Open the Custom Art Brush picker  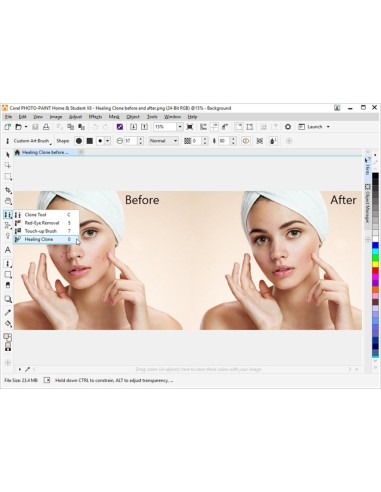point(32,141)
